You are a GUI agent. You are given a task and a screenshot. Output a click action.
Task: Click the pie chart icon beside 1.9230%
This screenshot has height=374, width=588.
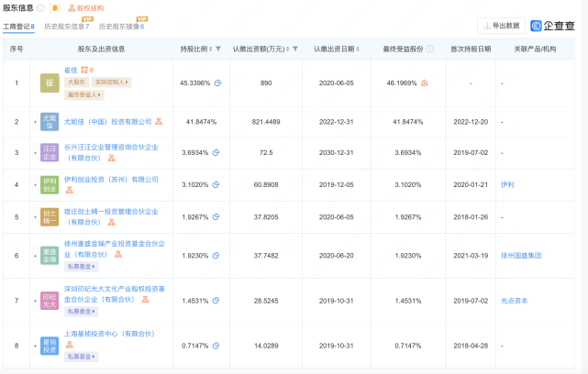(x=216, y=256)
